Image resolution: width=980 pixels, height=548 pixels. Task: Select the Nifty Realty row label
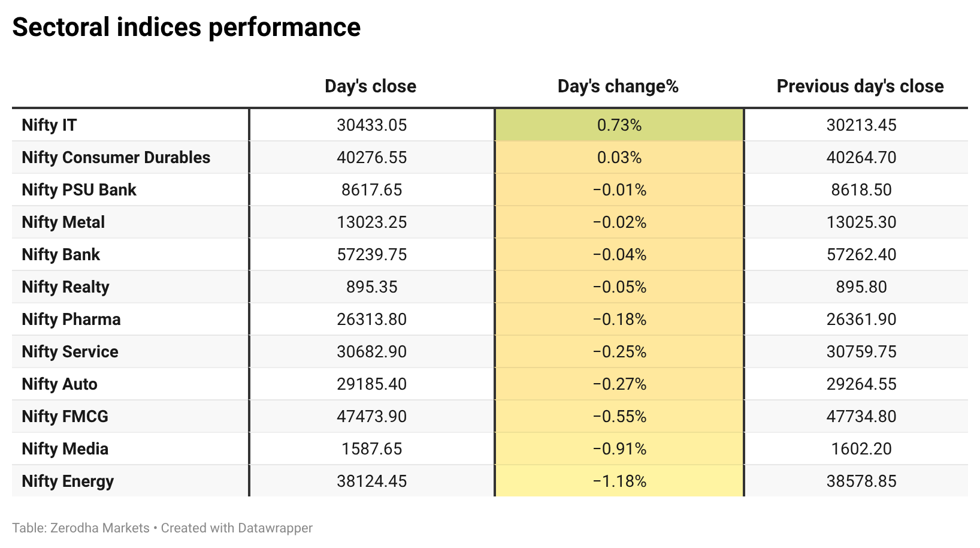(x=66, y=287)
